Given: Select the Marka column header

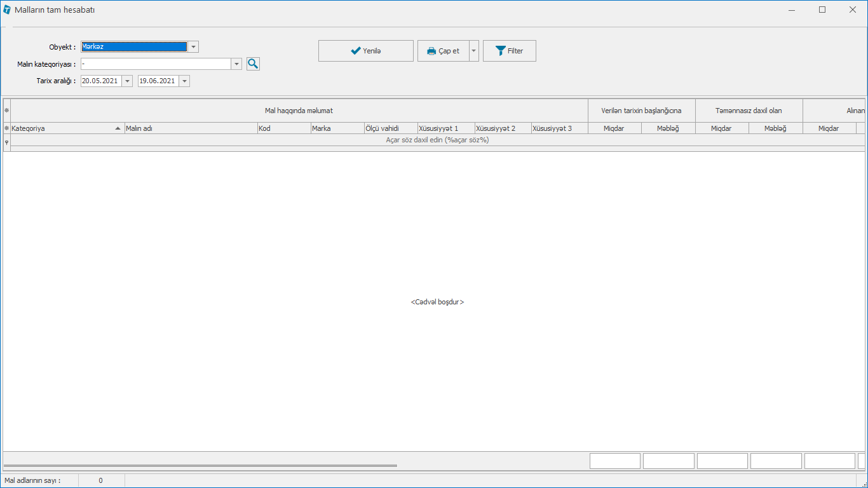Looking at the screenshot, I should (336, 128).
